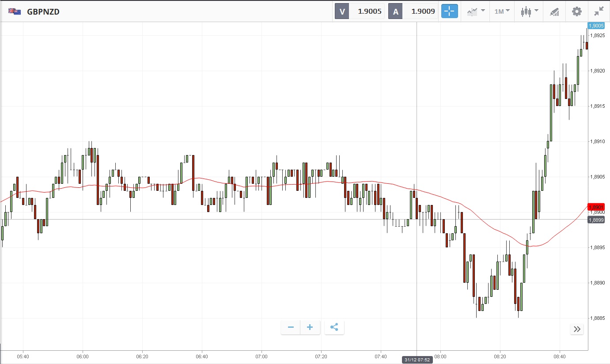Click the GBPNZD instrument name

[43, 12]
